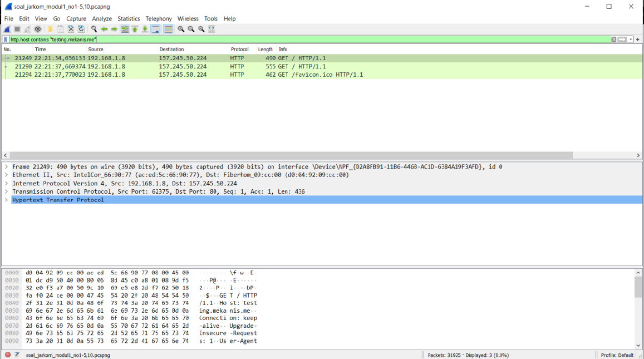This screenshot has width=644, height=359.
Task: Zoom in on the packet list
Action: pos(180,28)
